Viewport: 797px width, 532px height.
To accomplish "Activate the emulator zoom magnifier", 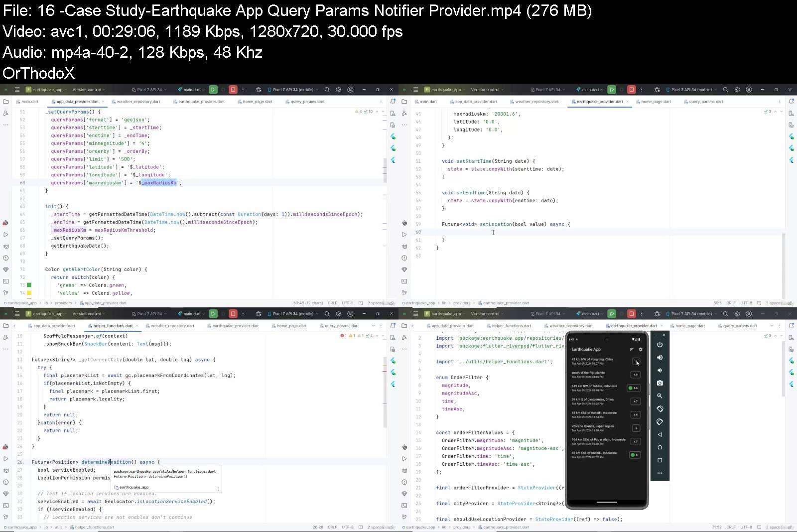I will click(660, 396).
